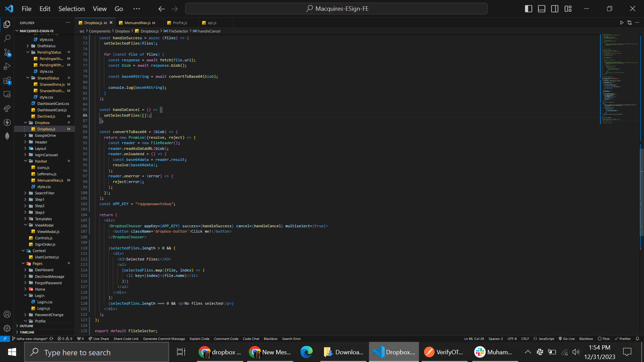Open the Manage gear icon
This screenshot has height=362, width=644.
tap(7, 328)
